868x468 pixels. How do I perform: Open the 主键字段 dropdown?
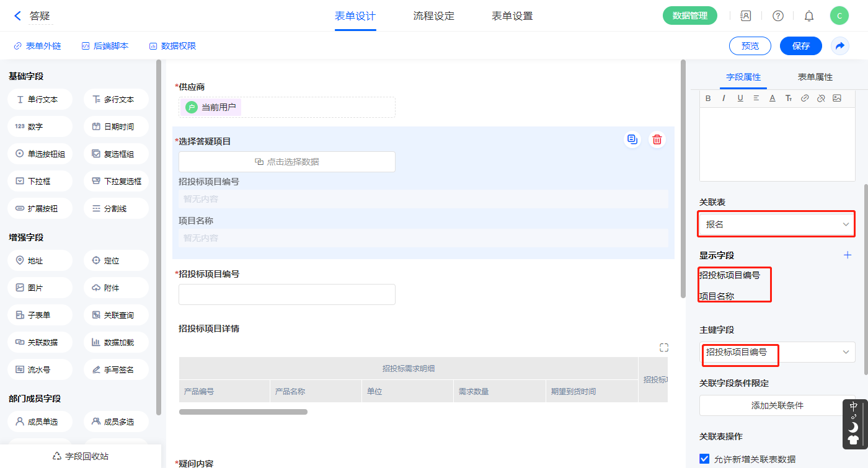pyautogui.click(x=777, y=352)
